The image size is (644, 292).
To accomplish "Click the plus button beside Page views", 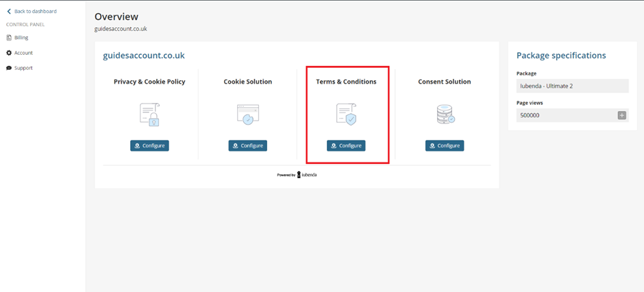I will tap(622, 115).
